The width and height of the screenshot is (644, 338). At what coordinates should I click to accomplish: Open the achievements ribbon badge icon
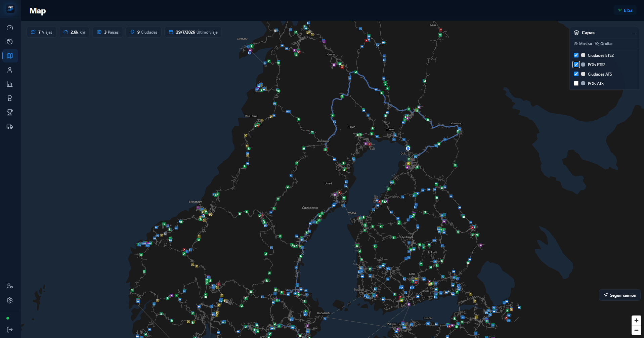(10, 98)
